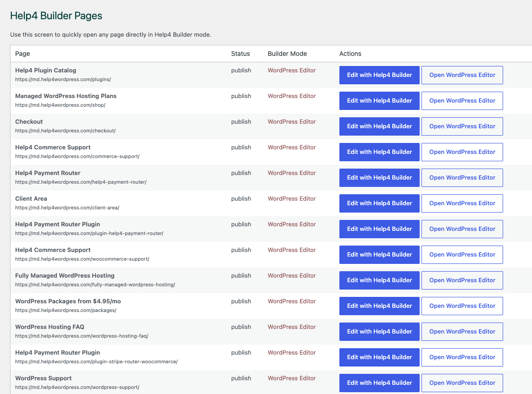The image size is (532, 394).
Task: Open WordPress Editor for plugin-help4-payment-router page
Action: (x=462, y=229)
